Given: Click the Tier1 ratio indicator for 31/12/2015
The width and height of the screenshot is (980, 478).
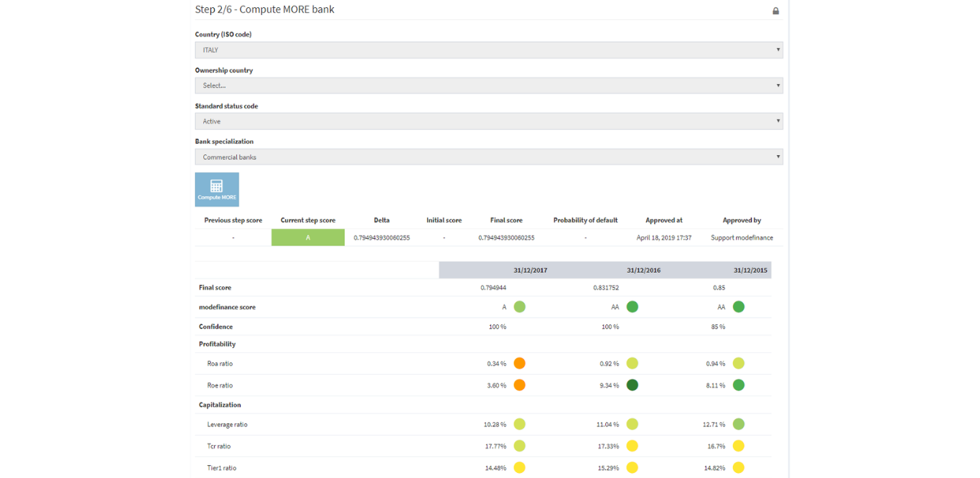Looking at the screenshot, I should point(739,467).
